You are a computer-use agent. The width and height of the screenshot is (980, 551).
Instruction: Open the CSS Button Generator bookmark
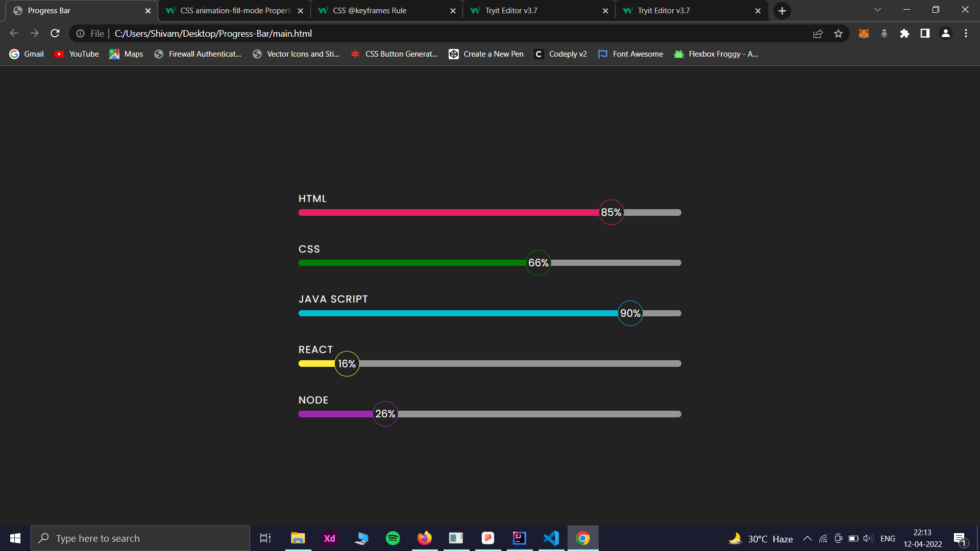click(394, 54)
